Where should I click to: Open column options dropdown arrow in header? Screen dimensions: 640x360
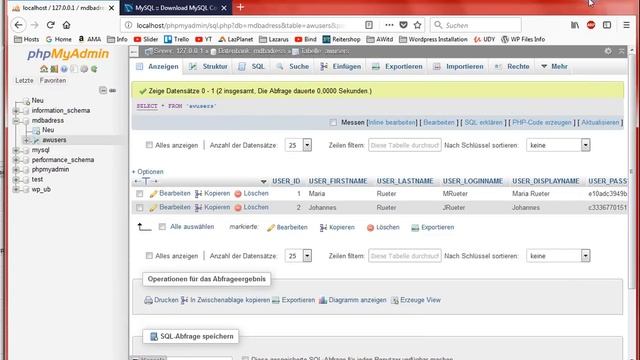[x=263, y=182]
